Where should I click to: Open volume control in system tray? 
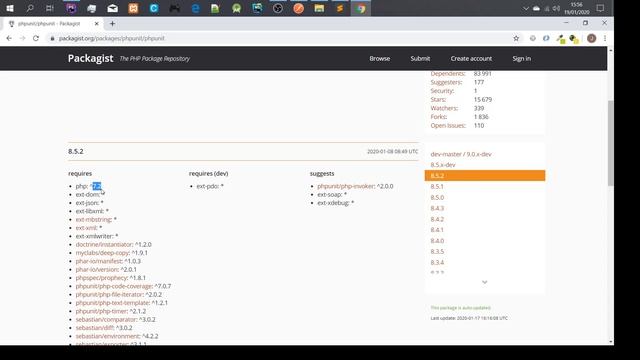tap(556, 9)
